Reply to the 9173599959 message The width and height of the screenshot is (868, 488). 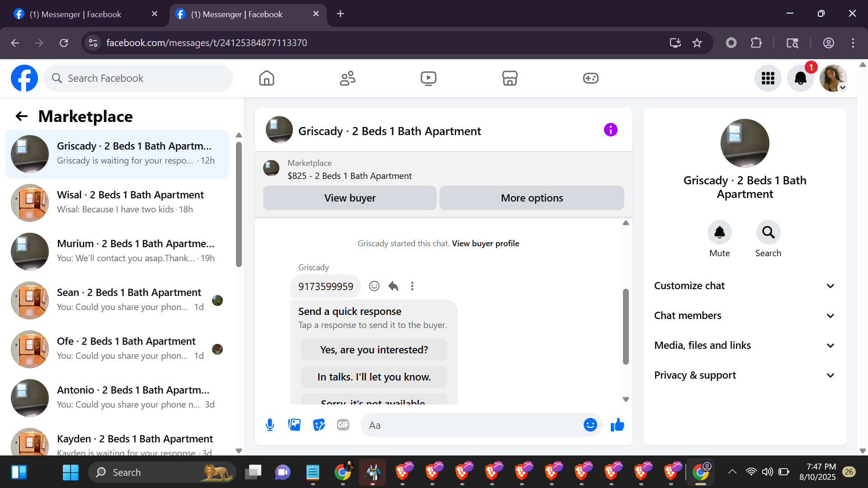point(393,286)
